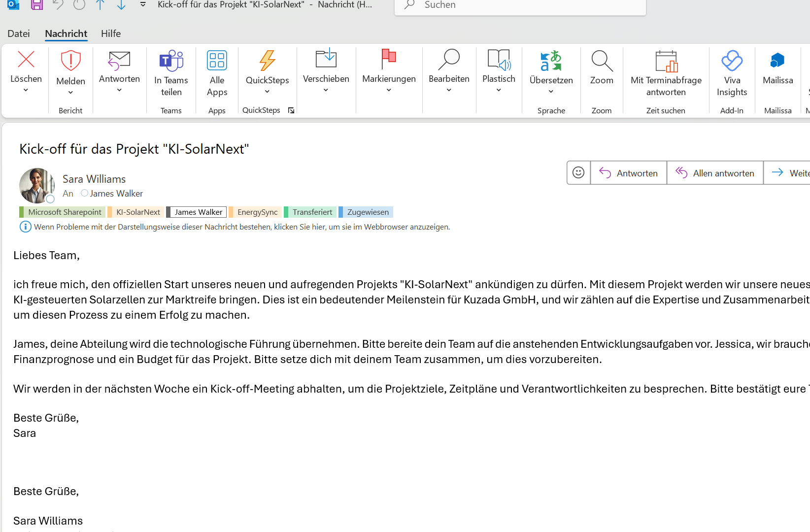
Task: Click Sara Williams profile photo
Action: [37, 185]
